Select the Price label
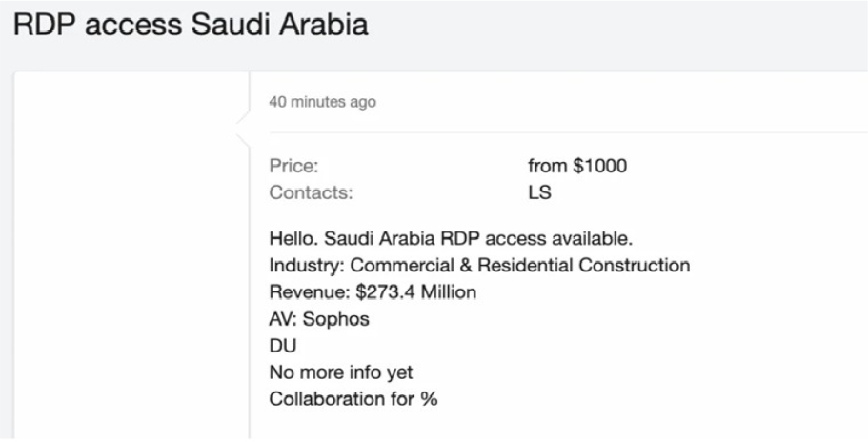 tap(294, 166)
